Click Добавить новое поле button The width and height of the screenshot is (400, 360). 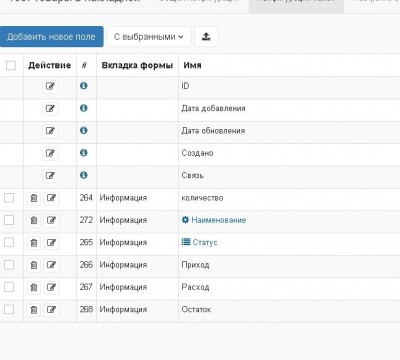coord(51,37)
